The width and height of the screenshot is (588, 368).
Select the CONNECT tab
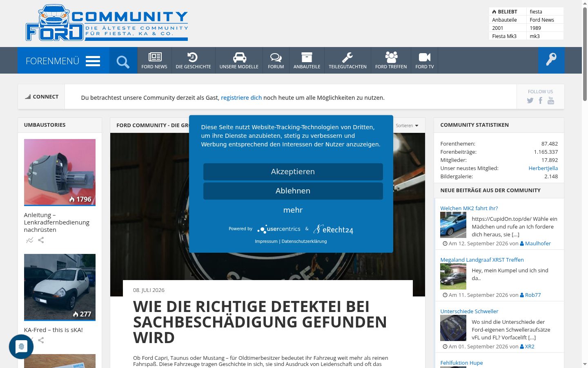click(41, 97)
